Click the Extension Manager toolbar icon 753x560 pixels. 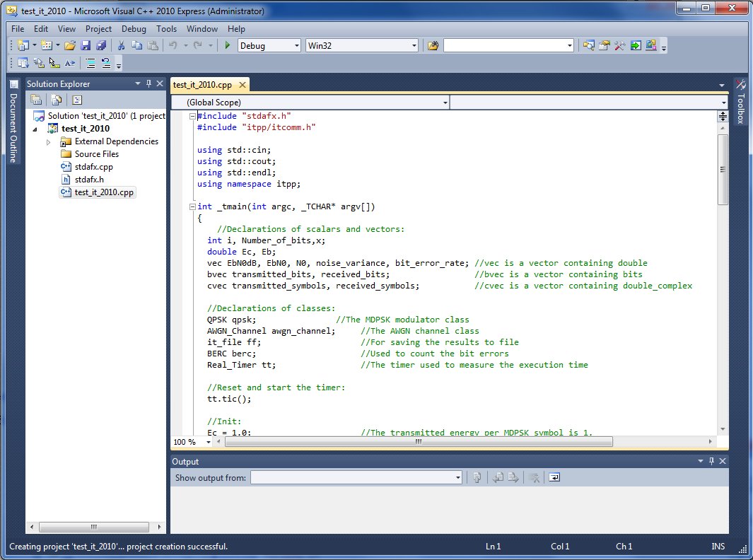[x=650, y=46]
